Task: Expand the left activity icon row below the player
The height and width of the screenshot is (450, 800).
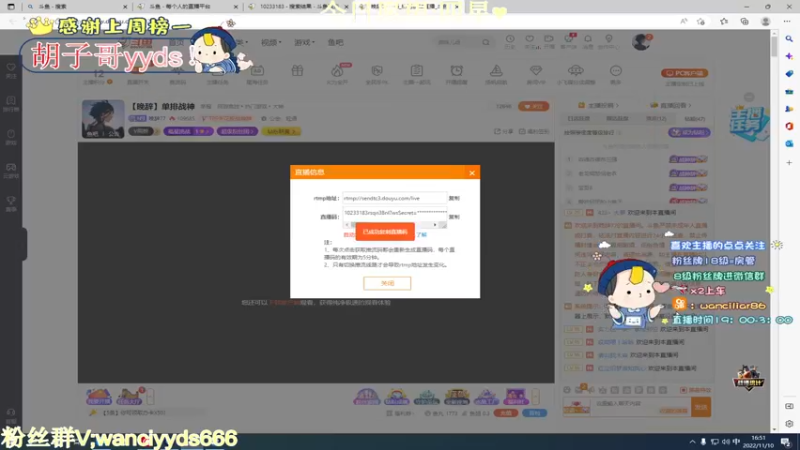Action: 151,395
